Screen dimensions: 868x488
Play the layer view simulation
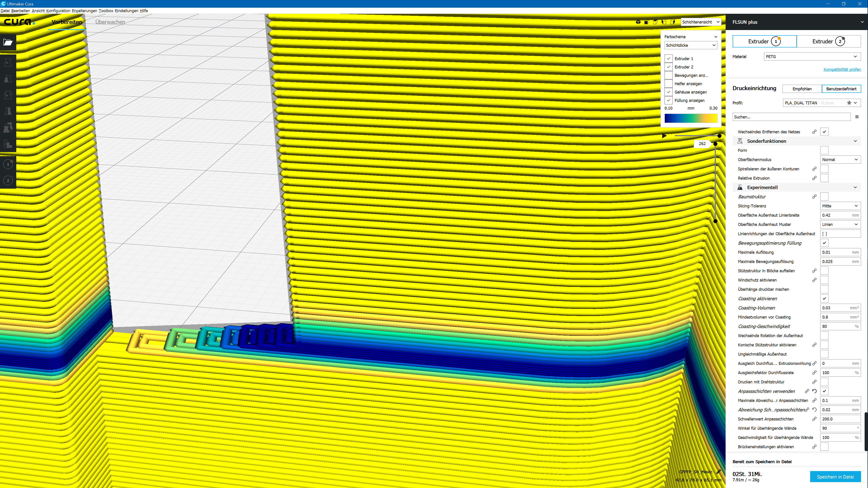click(664, 136)
